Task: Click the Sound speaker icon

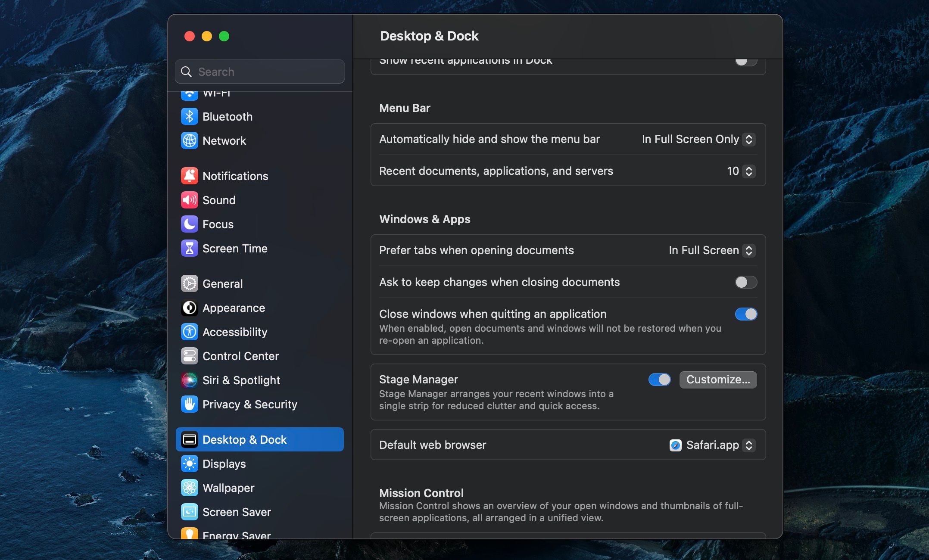Action: (189, 200)
